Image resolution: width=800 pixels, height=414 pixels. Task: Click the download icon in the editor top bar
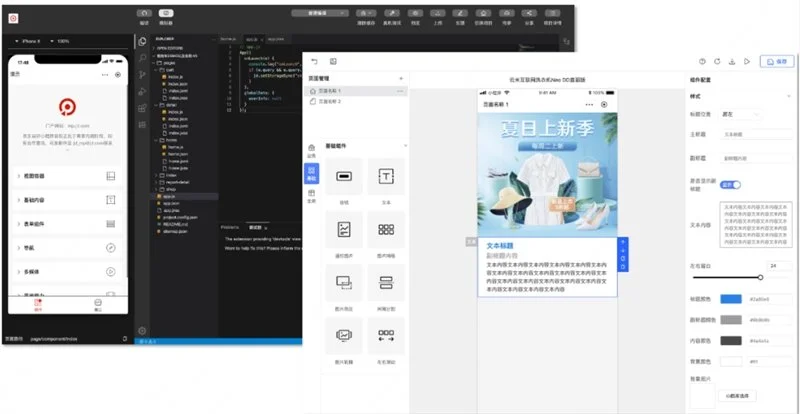click(732, 61)
